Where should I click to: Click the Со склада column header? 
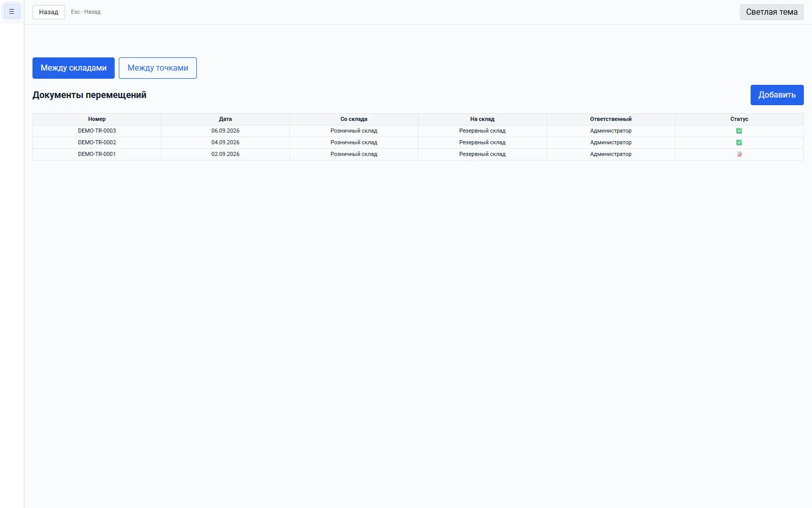coord(354,119)
